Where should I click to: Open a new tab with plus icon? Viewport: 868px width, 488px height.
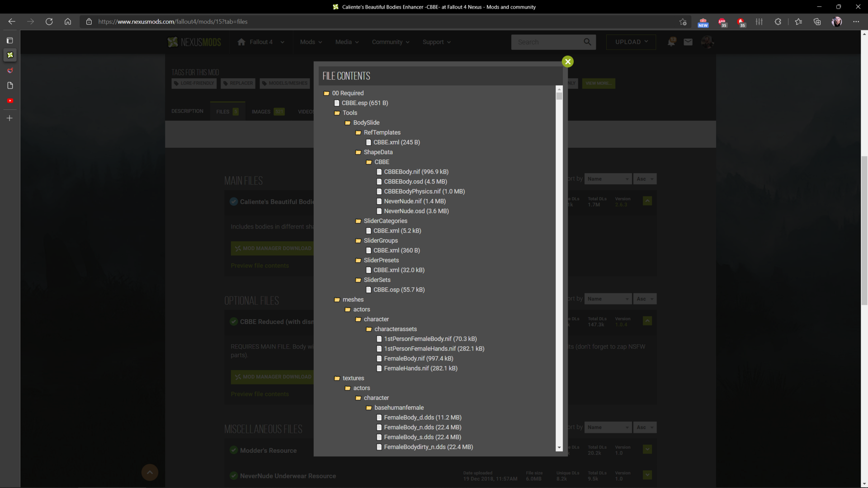point(10,118)
